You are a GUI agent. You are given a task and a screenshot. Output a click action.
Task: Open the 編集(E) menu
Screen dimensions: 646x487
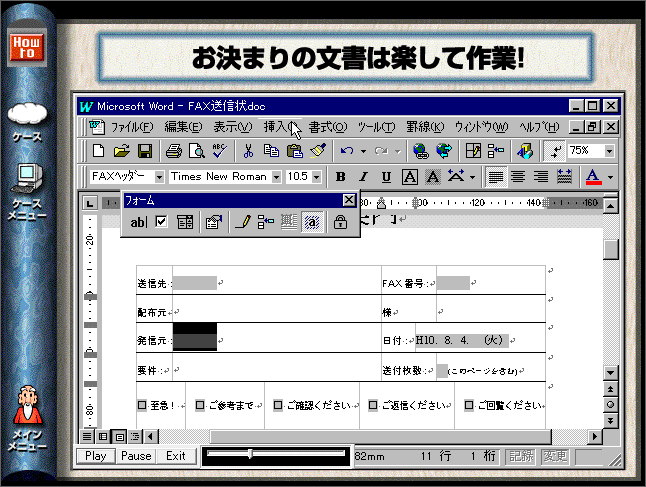(x=183, y=127)
